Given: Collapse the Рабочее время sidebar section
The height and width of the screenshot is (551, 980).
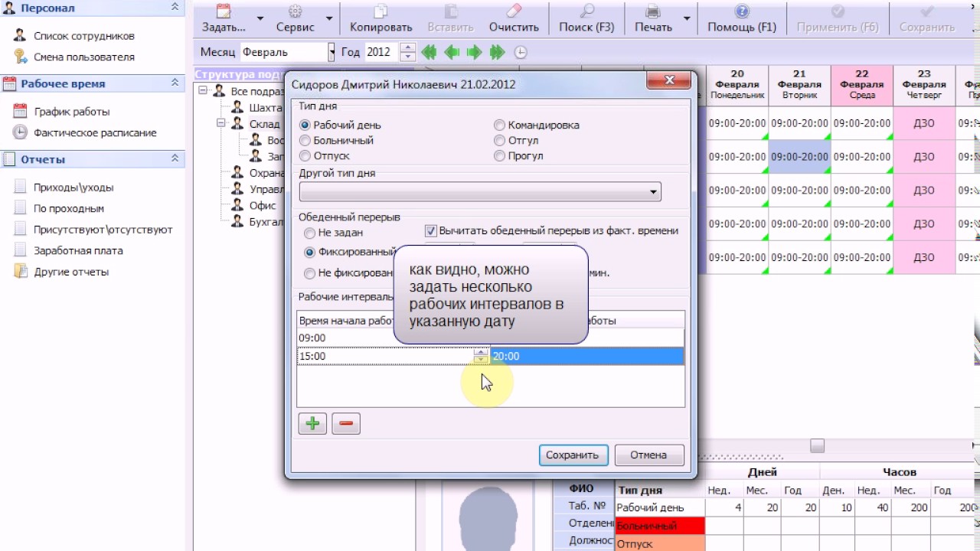Looking at the screenshot, I should [175, 83].
